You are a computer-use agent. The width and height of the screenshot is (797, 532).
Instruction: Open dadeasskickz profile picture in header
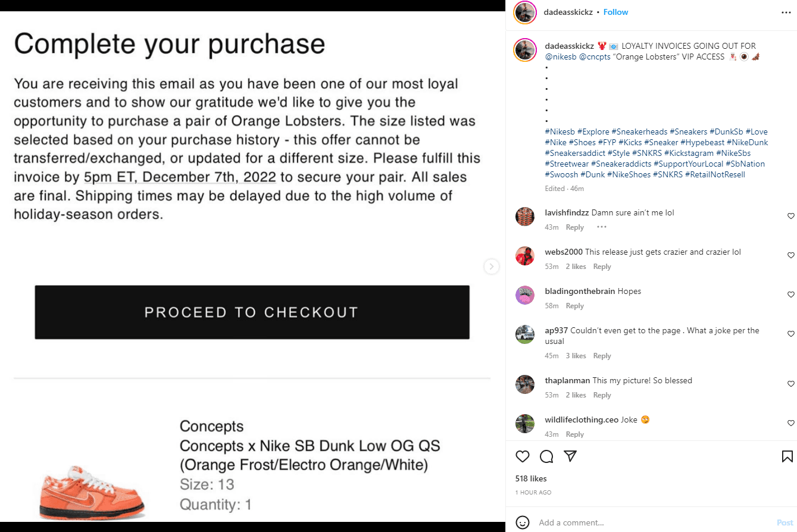point(524,12)
